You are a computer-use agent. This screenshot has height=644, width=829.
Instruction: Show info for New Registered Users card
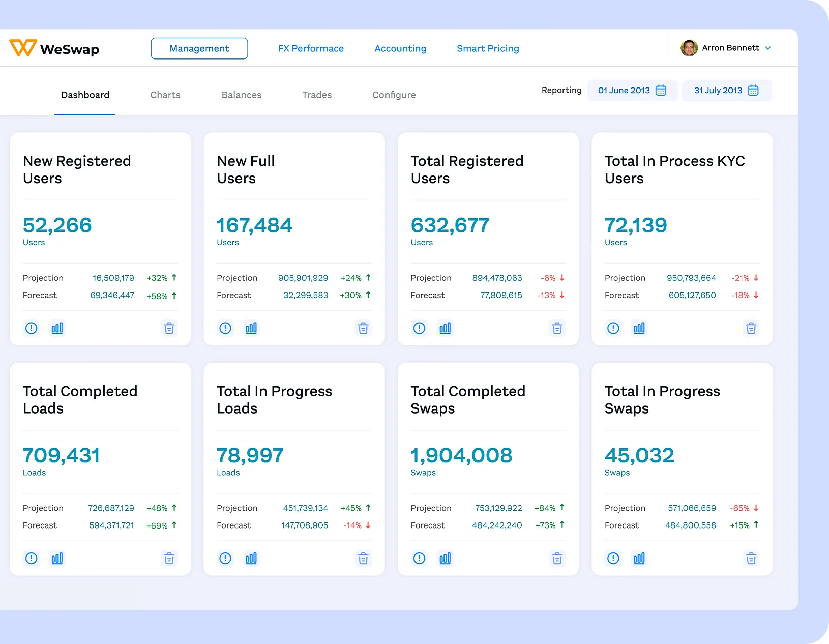(32, 328)
